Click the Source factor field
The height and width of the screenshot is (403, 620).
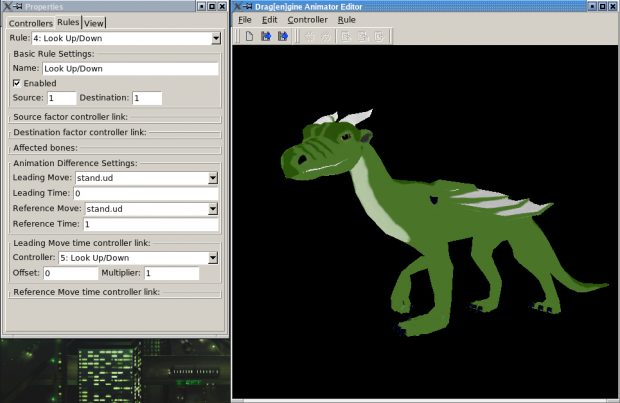click(x=62, y=98)
